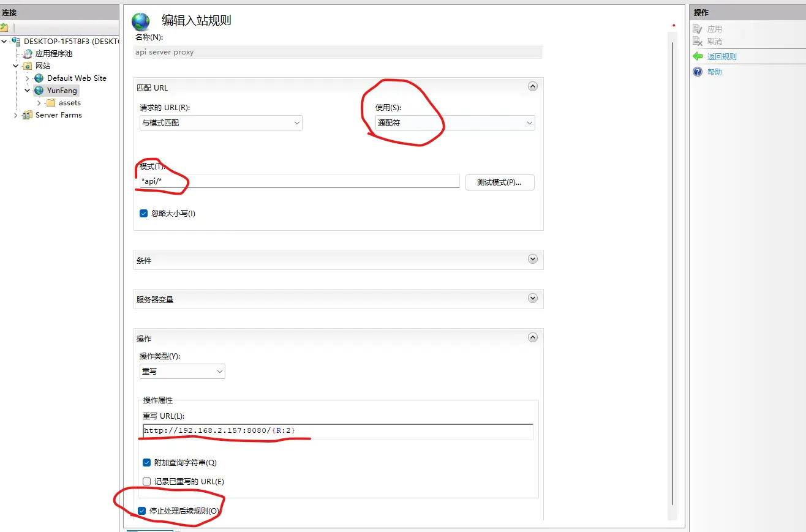
Task: Click the Default Web Site globe icon
Action: point(39,78)
